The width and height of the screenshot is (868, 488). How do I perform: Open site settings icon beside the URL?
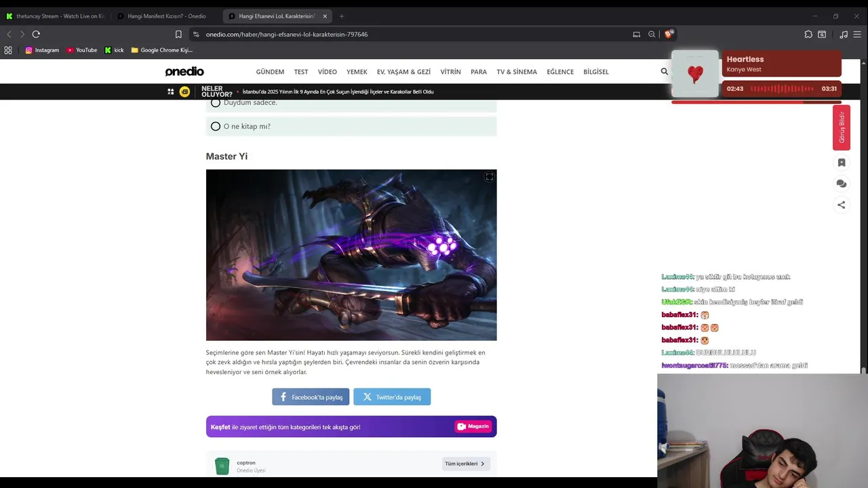pyautogui.click(x=196, y=34)
